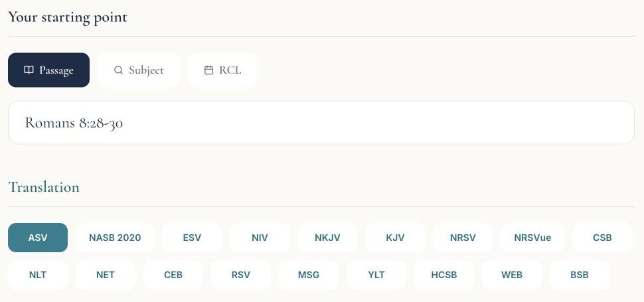Choose the NKJV translation
Viewport: 644px width, 302px height.
tap(327, 238)
